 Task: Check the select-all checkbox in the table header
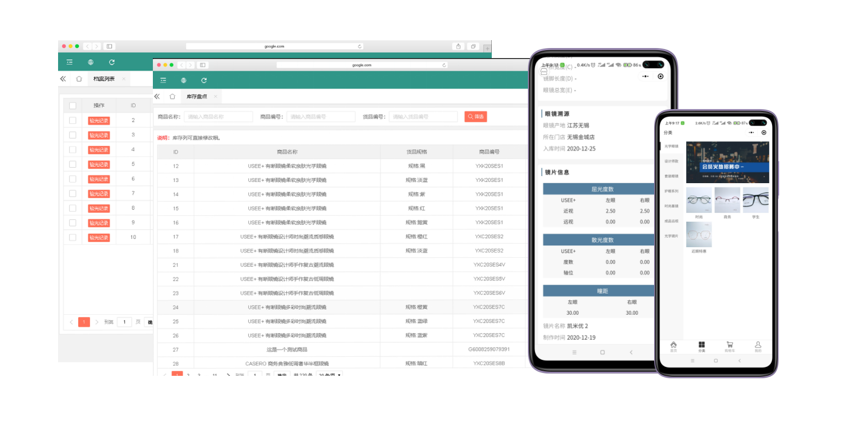pyautogui.click(x=73, y=106)
